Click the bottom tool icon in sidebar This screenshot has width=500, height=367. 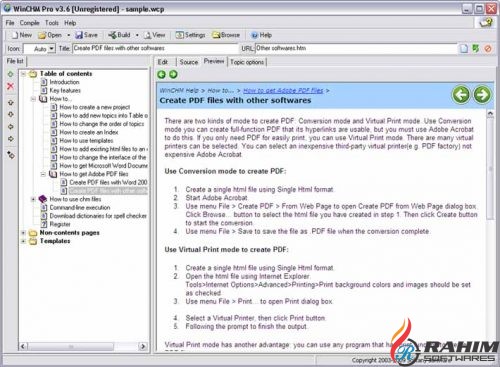(11, 155)
